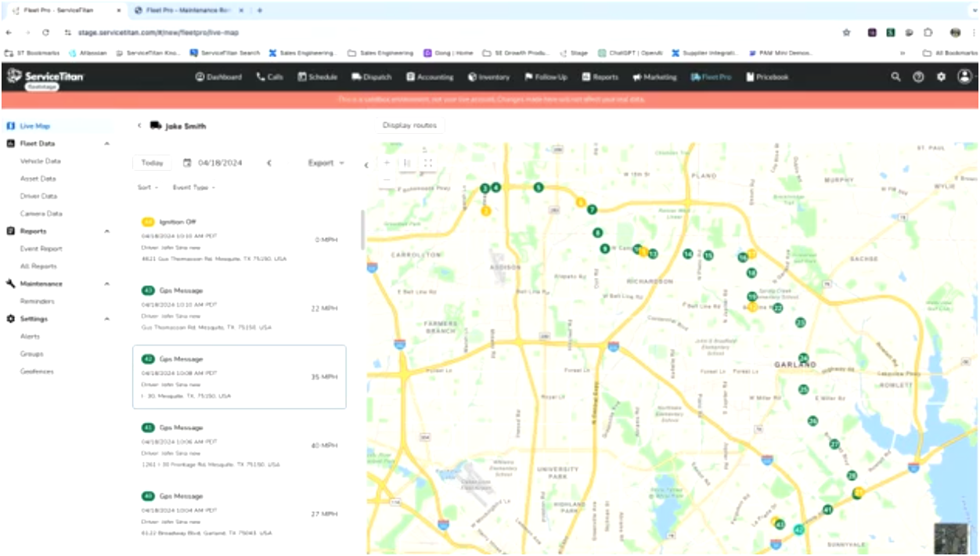Click the Live Map icon in the sidebar
This screenshot has width=980, height=556.
click(x=11, y=126)
